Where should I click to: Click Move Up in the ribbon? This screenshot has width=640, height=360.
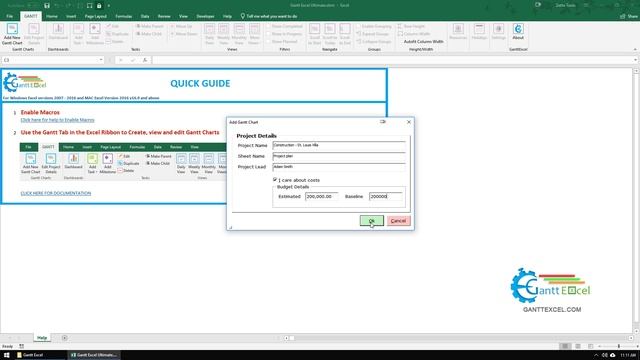pyautogui.click(x=181, y=26)
